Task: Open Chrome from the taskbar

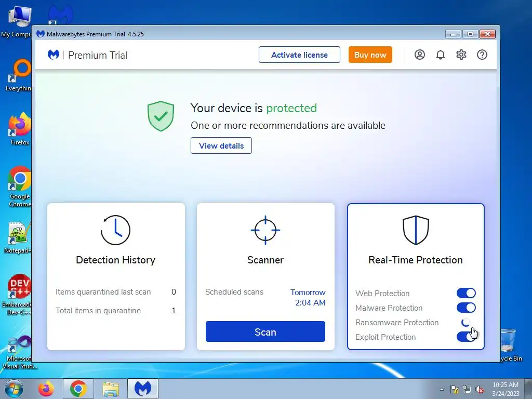Action: pyautogui.click(x=78, y=389)
